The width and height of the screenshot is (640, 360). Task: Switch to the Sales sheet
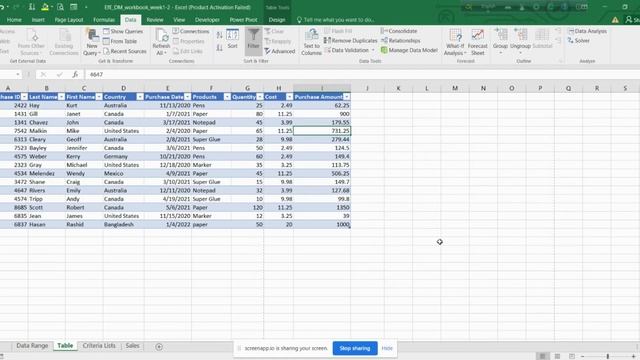click(132, 346)
